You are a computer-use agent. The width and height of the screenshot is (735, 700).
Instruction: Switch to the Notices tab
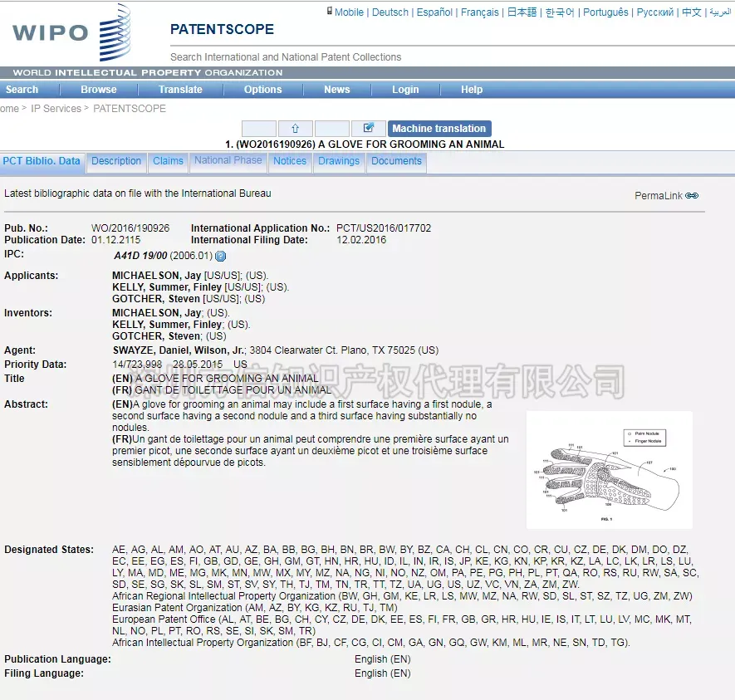[x=290, y=162]
